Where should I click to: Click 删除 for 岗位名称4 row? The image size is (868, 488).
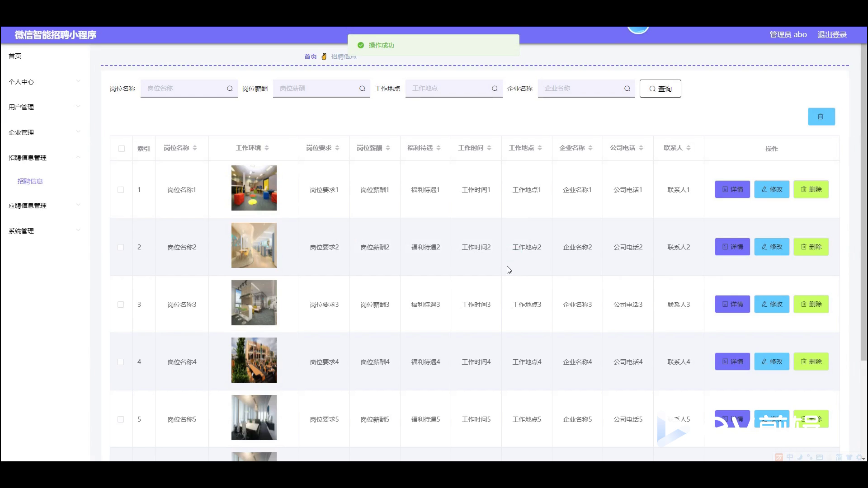click(811, 361)
